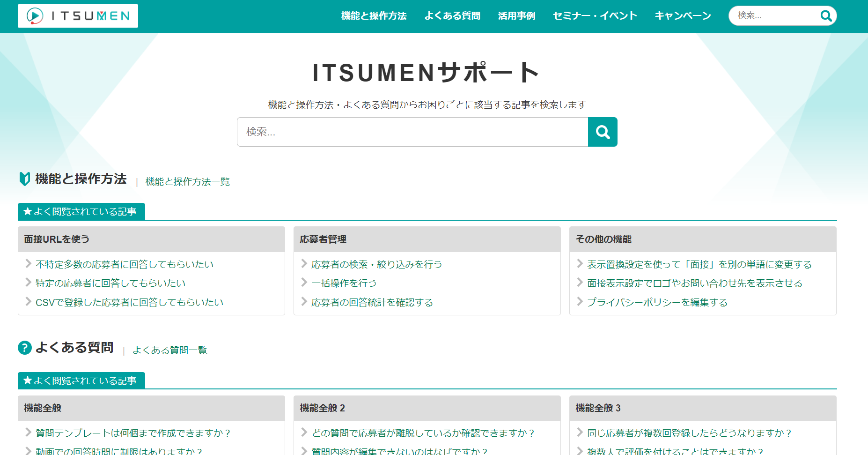
Task: Open the よくある質問一覧 link
Action: click(x=169, y=350)
